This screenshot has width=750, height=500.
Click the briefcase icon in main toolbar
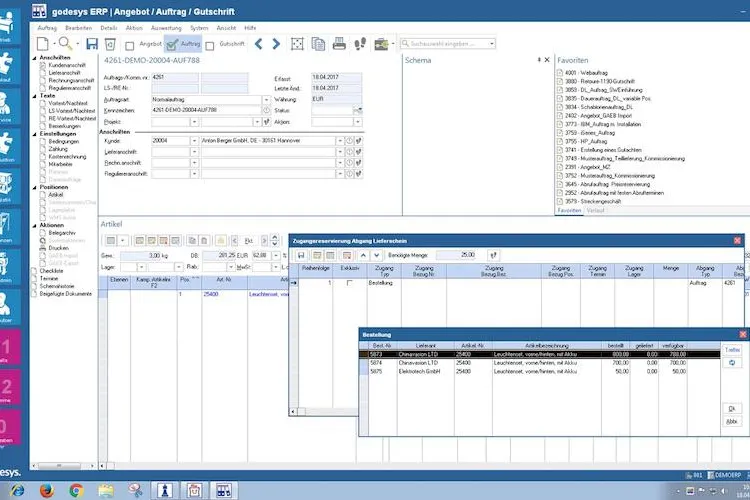pyautogui.click(x=381, y=44)
